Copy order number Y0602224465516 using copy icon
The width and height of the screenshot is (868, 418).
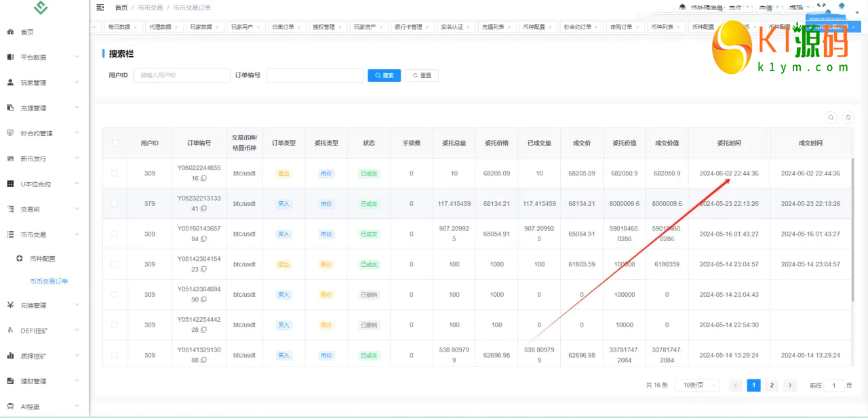pos(203,178)
